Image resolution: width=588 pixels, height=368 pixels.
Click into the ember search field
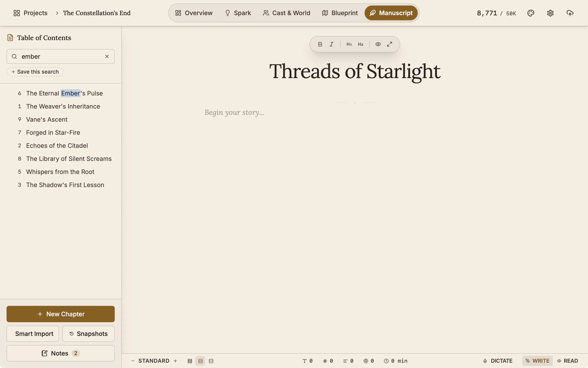pos(60,56)
